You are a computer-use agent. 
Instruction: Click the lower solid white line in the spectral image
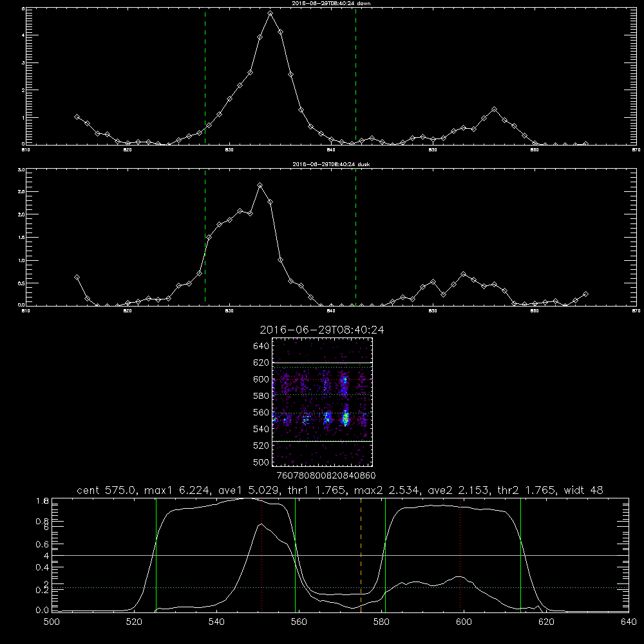coord(323,441)
